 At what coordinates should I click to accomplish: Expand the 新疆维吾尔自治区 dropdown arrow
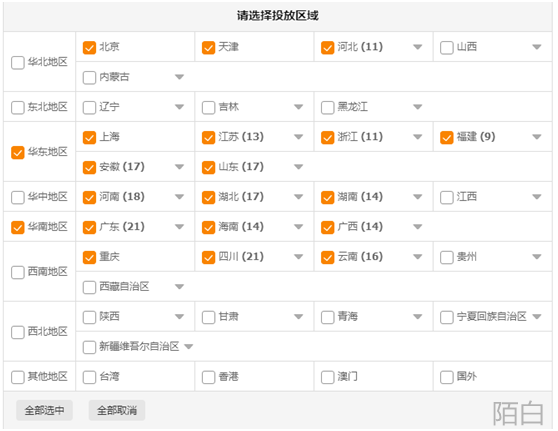(189, 346)
